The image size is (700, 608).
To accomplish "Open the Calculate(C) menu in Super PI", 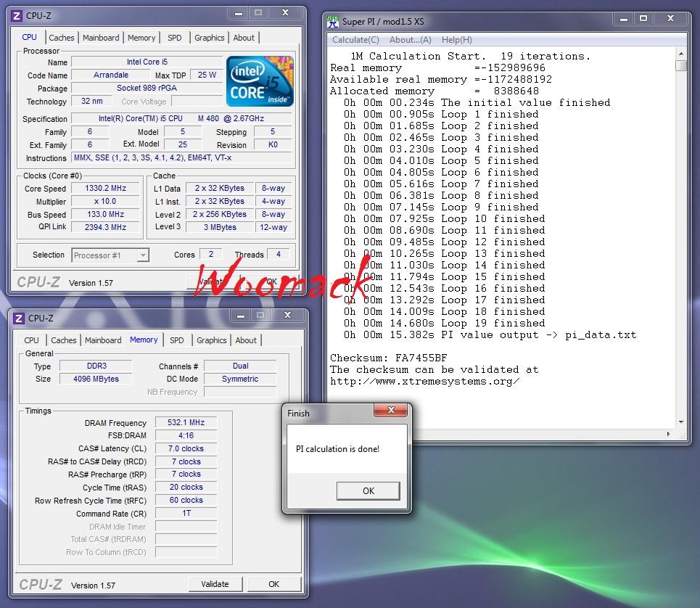I will tap(356, 40).
